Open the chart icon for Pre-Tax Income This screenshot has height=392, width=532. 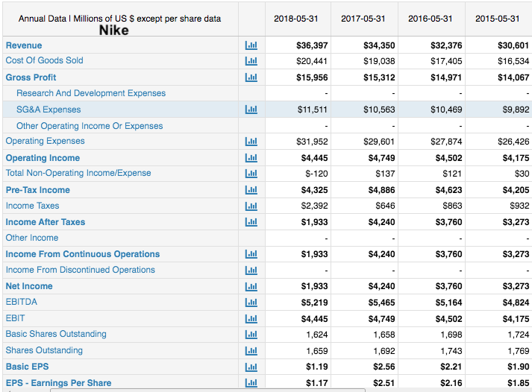coord(251,190)
